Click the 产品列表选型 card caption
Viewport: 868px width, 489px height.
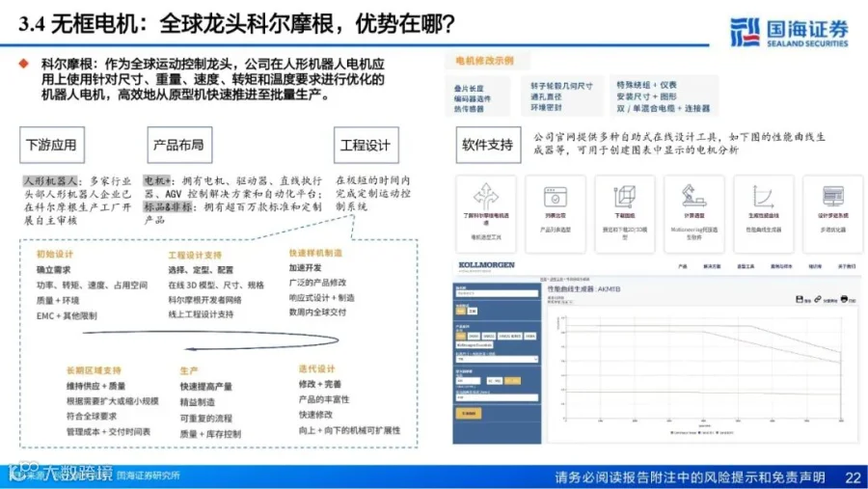[555, 230]
